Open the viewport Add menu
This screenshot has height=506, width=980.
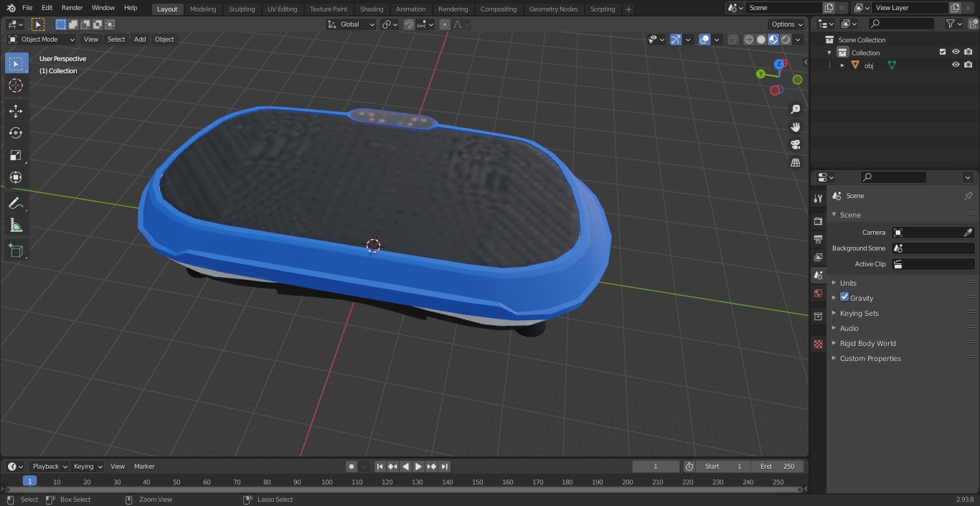(140, 39)
